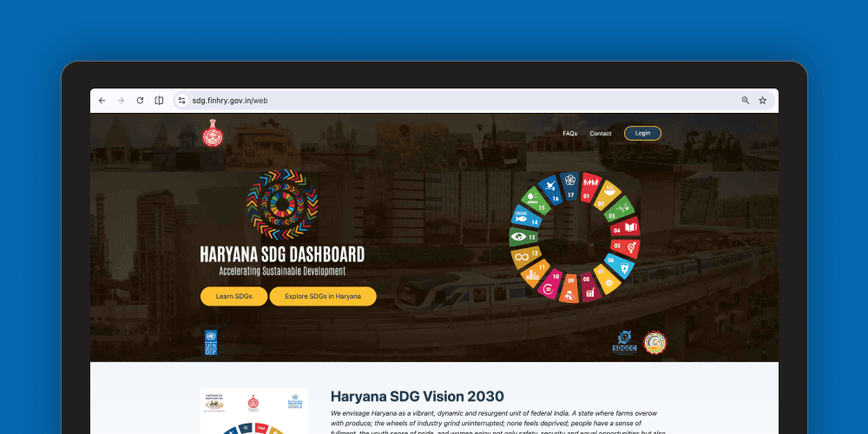868x434 pixels.
Task: Select SDG 12 infinity symbol segment
Action: tap(525, 255)
